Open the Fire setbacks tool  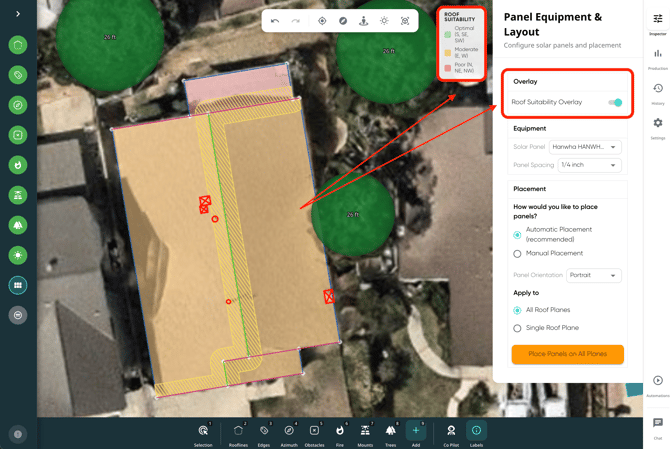point(340,434)
